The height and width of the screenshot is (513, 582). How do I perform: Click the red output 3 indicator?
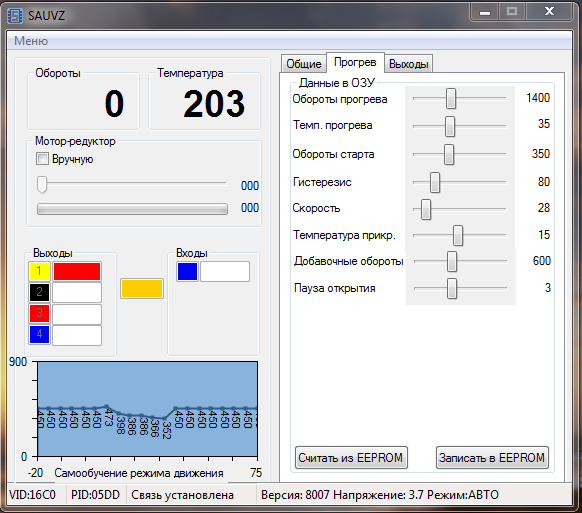click(39, 313)
